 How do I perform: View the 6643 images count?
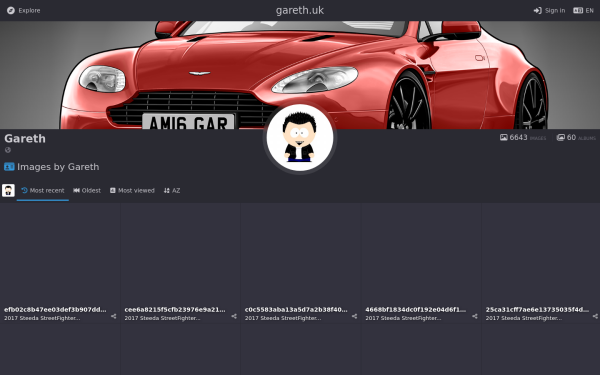523,137
